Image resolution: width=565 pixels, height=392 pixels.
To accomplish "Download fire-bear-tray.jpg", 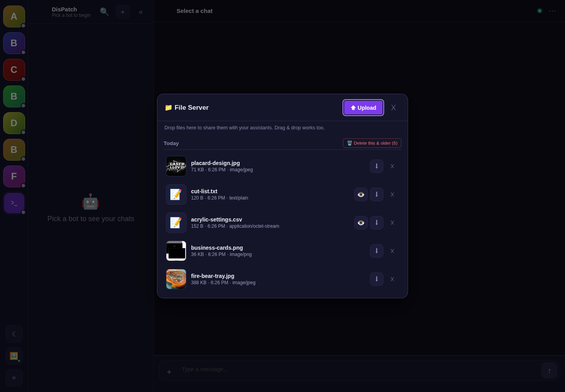I will pyautogui.click(x=377, y=279).
